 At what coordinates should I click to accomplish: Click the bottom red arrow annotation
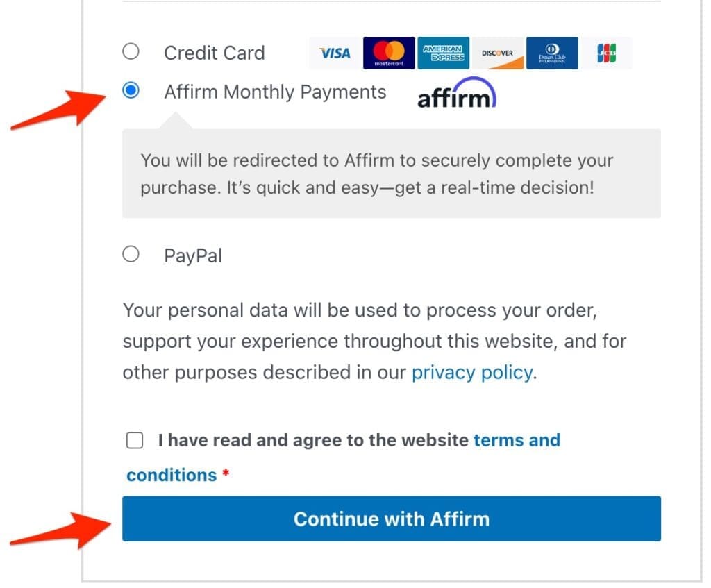[60, 530]
